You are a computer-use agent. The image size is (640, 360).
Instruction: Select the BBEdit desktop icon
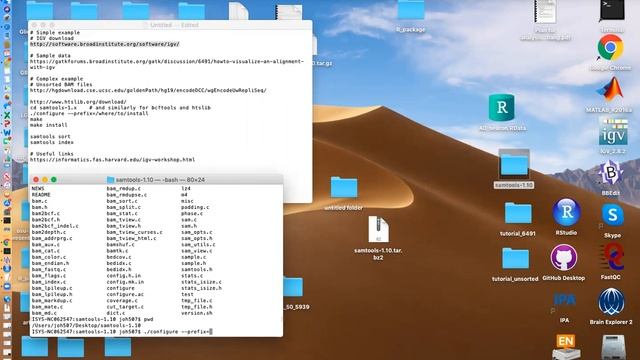pos(611,173)
